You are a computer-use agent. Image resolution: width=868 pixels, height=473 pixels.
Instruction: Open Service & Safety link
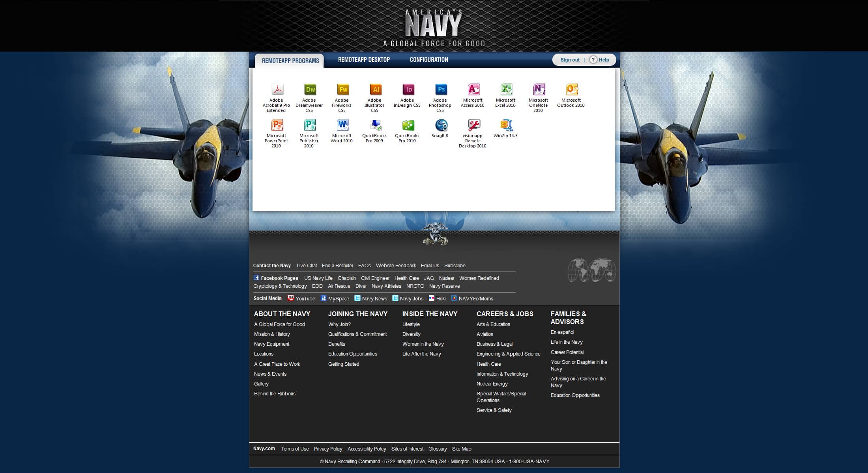coord(494,410)
